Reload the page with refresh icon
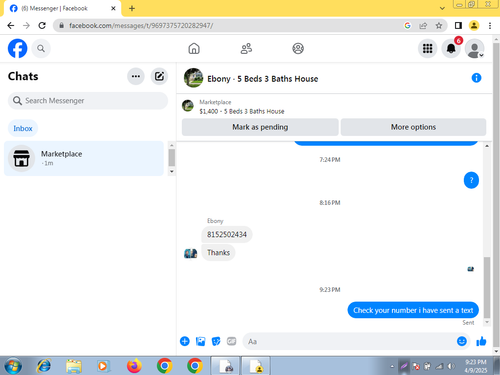The height and width of the screenshot is (375, 500). click(42, 26)
